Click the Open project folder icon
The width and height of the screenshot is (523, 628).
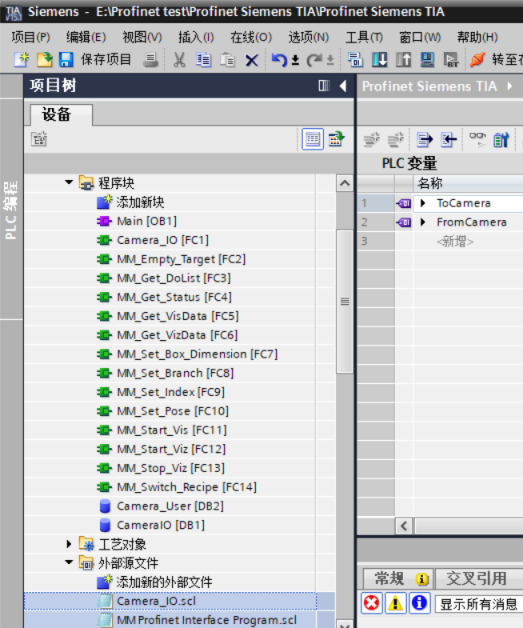(44, 60)
